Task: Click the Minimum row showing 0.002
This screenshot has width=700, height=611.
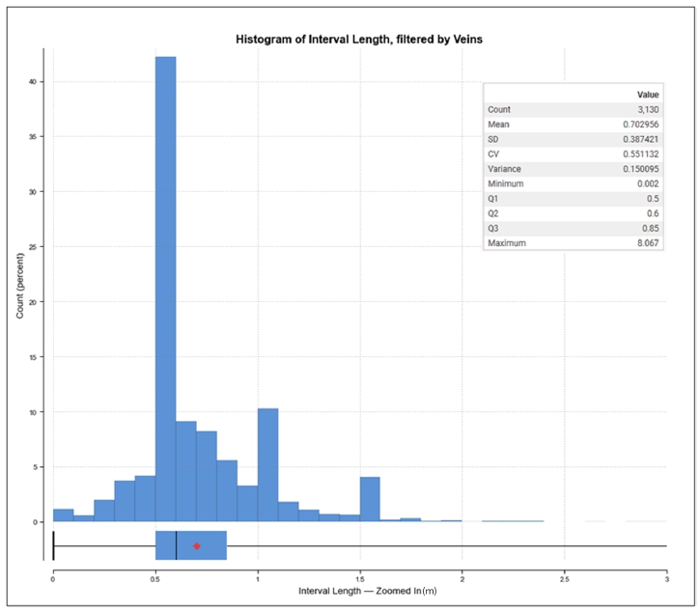Action: click(x=574, y=183)
